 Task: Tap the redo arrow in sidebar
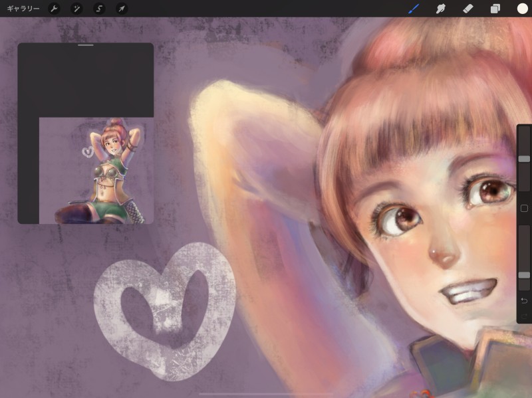(524, 316)
